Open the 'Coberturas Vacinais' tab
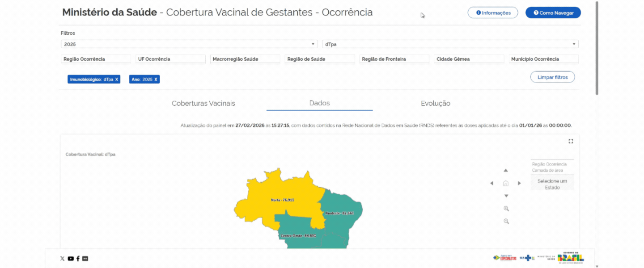 [203, 103]
